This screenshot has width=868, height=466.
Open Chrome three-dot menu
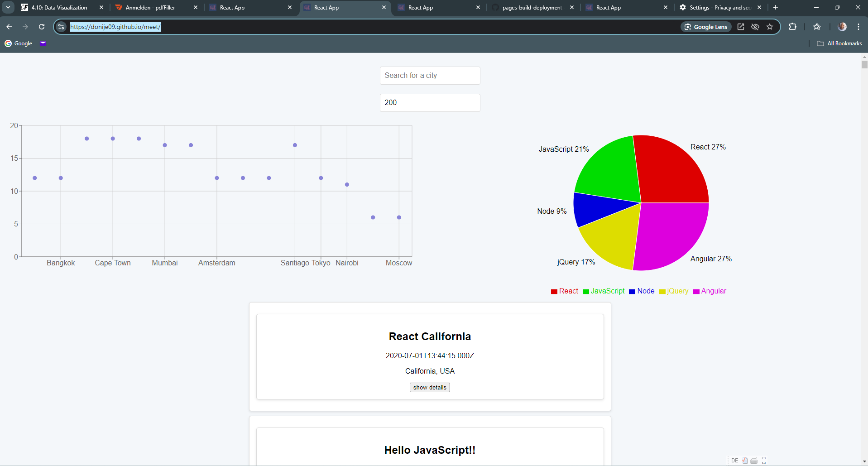tap(858, 27)
